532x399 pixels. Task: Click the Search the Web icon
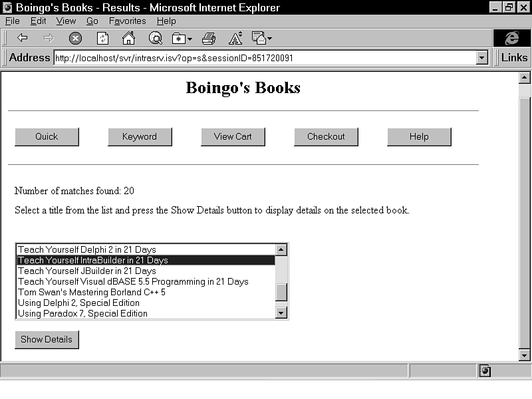click(x=156, y=38)
